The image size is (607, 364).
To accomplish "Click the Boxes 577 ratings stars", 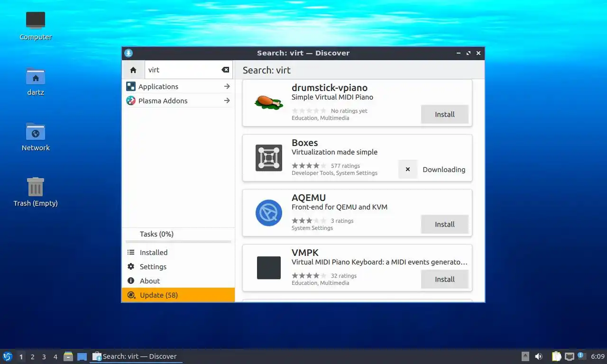I will point(309,166).
